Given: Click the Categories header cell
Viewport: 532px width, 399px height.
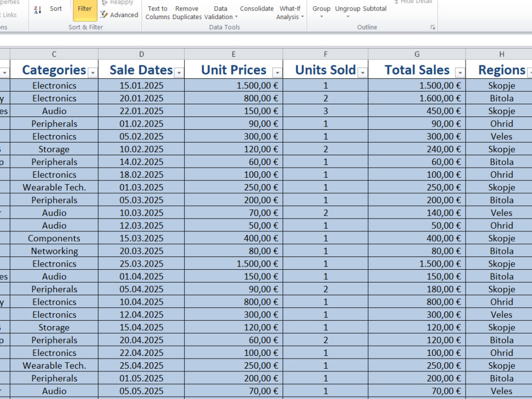Looking at the screenshot, I should click(54, 70).
